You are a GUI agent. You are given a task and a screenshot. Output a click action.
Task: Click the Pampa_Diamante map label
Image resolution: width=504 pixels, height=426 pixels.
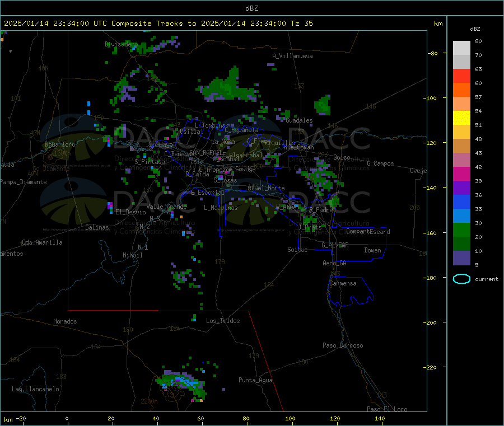click(x=23, y=182)
